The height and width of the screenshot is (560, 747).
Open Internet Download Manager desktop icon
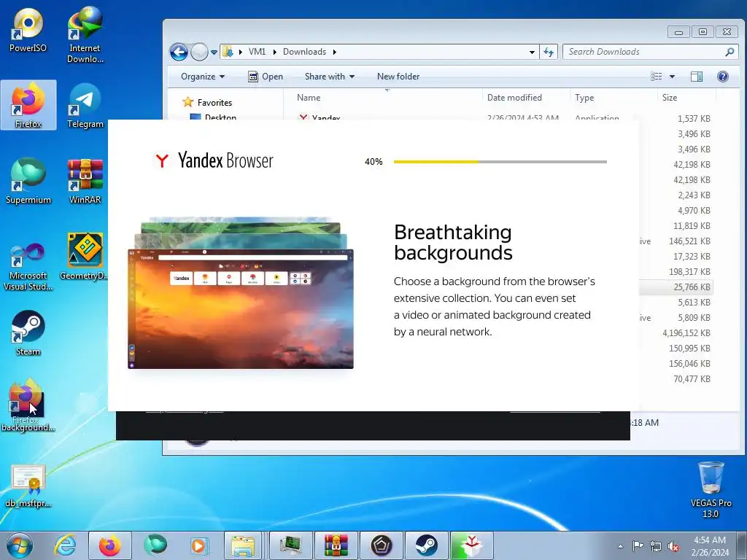tap(85, 34)
